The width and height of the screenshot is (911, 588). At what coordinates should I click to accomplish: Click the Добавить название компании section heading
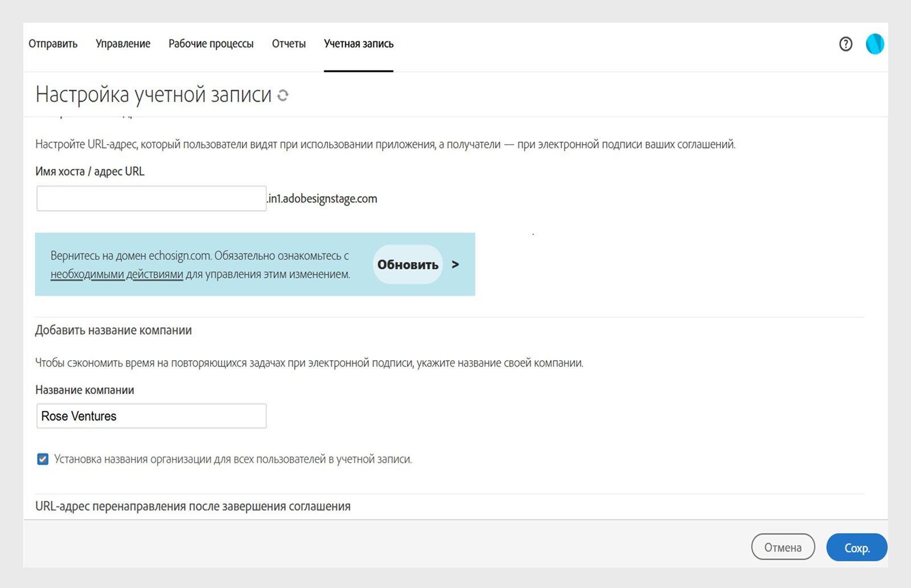click(x=113, y=330)
